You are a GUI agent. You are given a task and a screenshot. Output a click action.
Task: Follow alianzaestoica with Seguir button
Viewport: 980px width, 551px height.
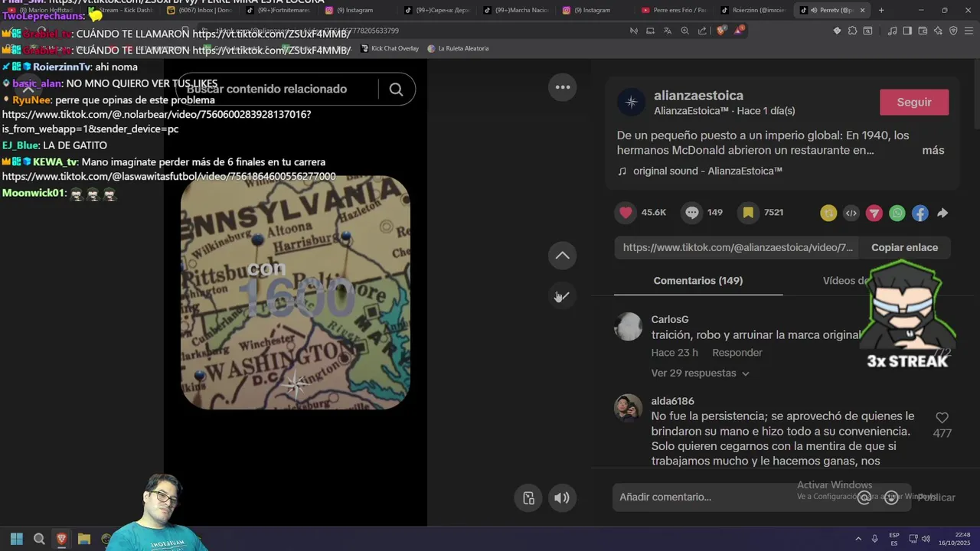pos(914,103)
